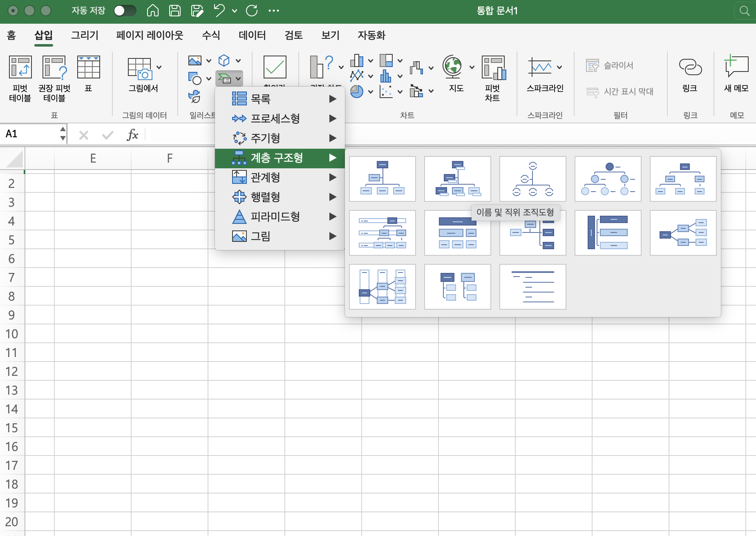
Task: Click the Undo arrow icon
Action: [219, 11]
